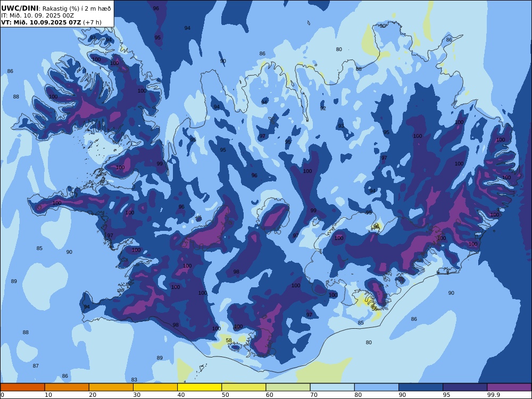Select the 90–95 dark blue legend swatch
The height and width of the screenshot is (399, 532).
click(421, 387)
